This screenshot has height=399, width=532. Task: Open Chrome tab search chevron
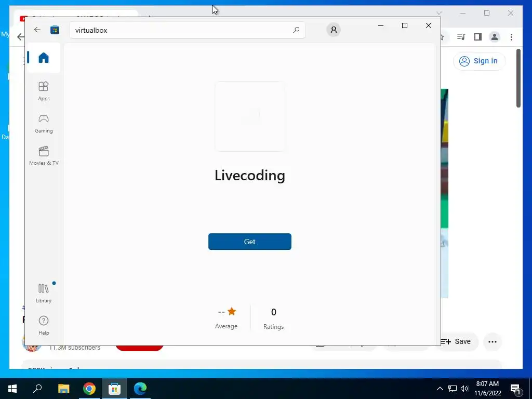pos(438,13)
